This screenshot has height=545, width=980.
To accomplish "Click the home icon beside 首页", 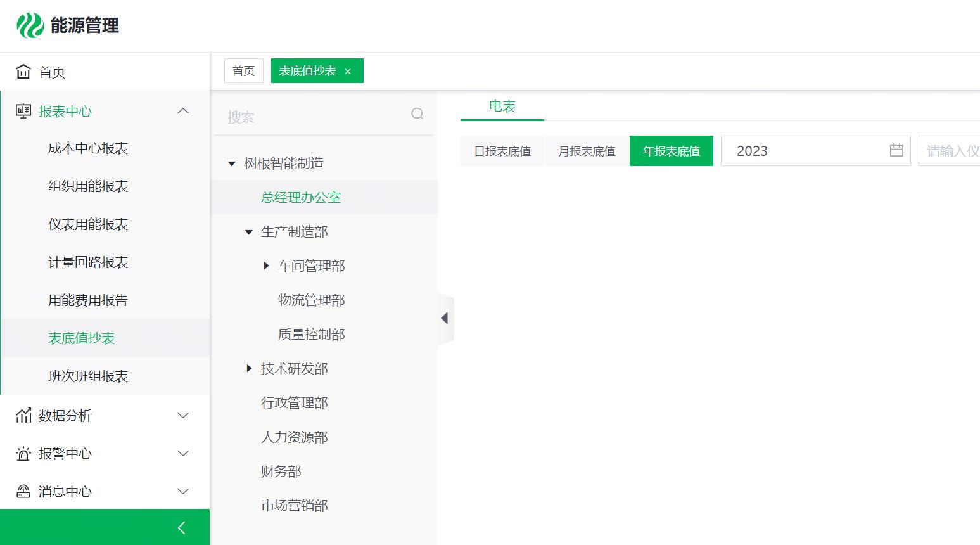I will 23,72.
